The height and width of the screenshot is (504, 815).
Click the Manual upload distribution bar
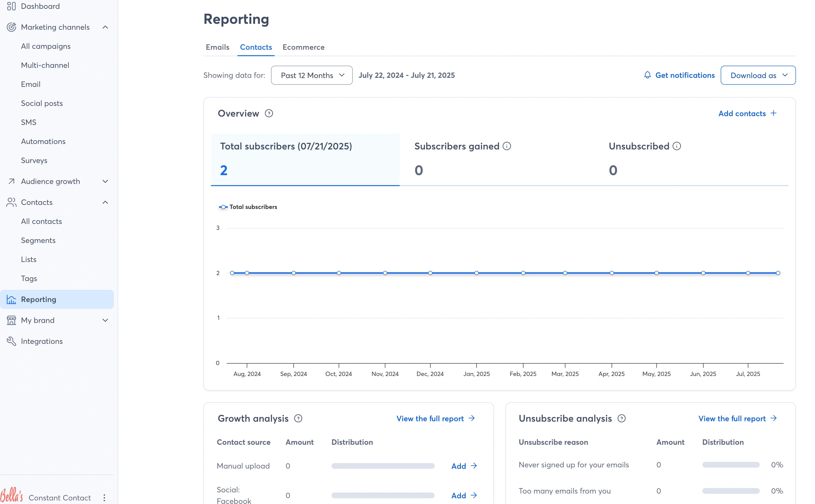click(383, 466)
